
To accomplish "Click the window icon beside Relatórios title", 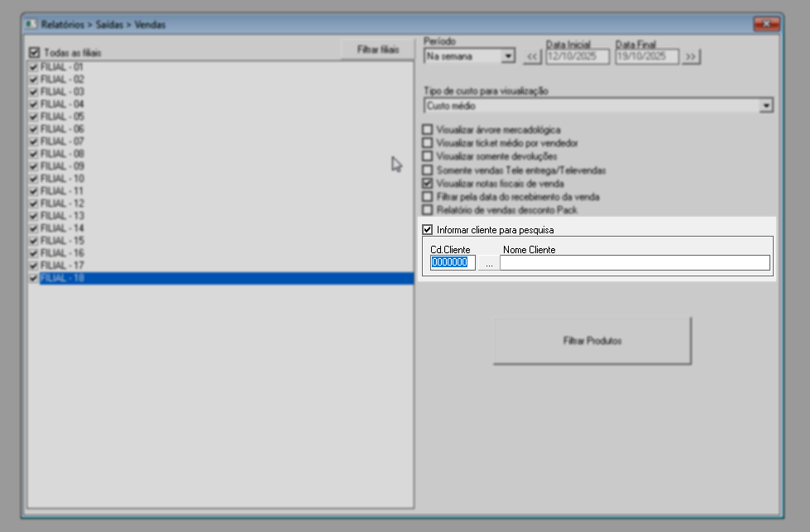I will [31, 24].
